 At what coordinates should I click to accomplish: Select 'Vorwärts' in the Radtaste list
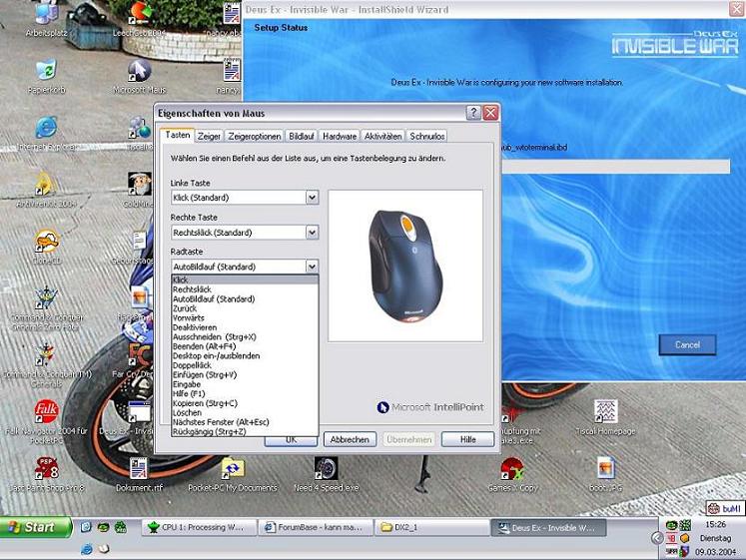245,317
